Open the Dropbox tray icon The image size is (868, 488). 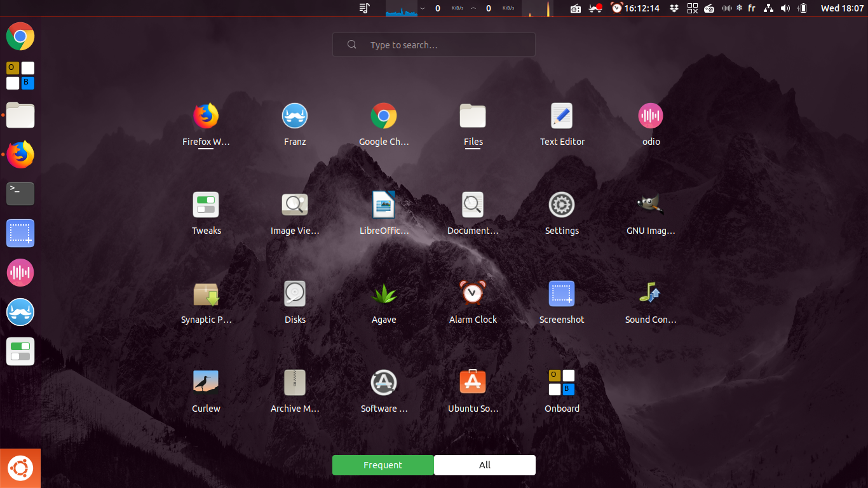click(x=674, y=8)
